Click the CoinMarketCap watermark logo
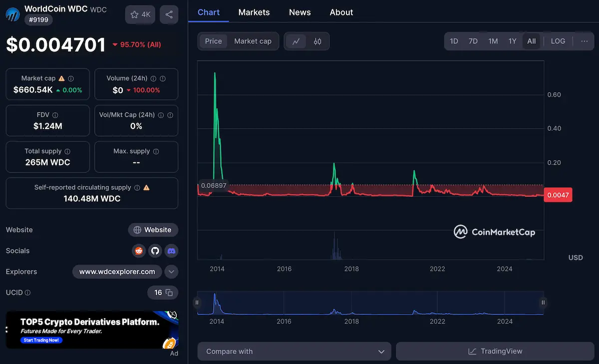The width and height of the screenshot is (599, 364). click(494, 232)
